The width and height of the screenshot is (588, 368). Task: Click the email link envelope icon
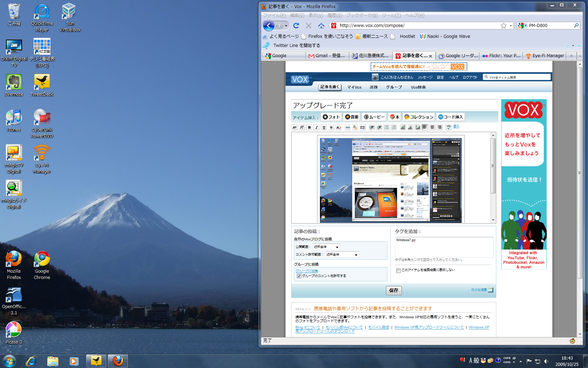click(362, 127)
